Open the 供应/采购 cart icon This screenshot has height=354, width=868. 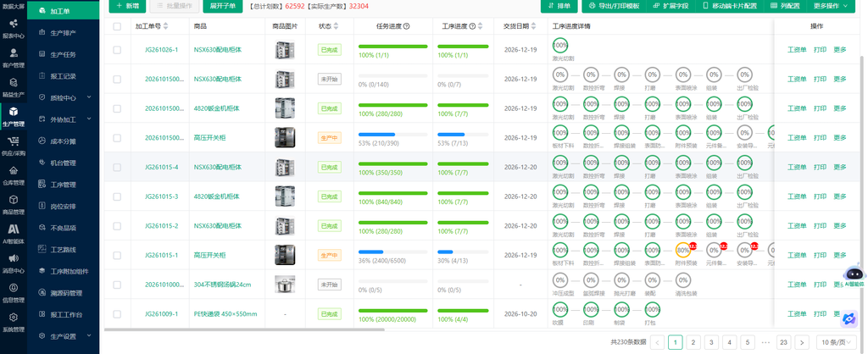point(14,141)
